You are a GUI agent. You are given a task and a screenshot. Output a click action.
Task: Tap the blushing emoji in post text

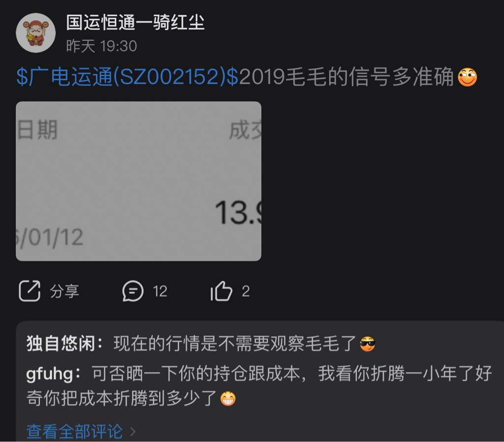(x=467, y=77)
